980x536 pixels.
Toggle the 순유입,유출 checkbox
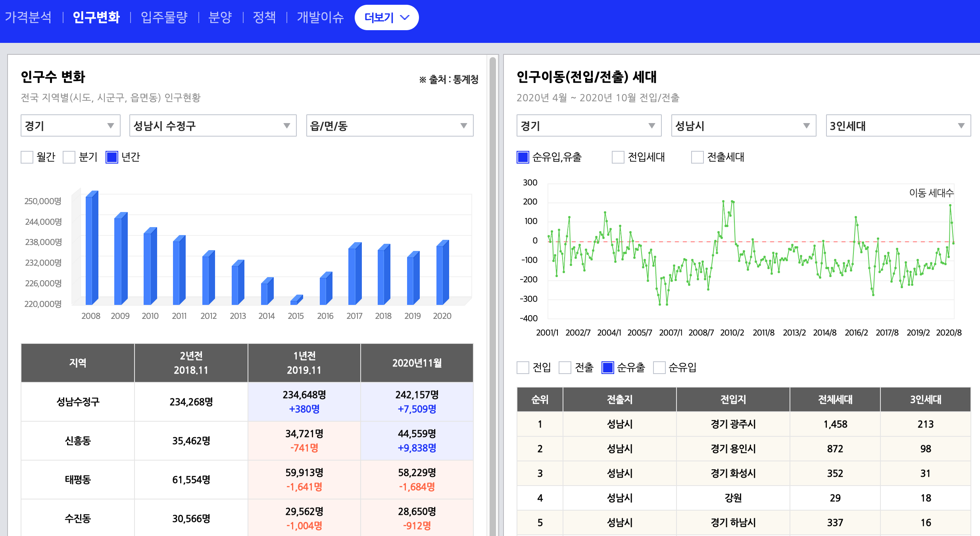(x=523, y=157)
